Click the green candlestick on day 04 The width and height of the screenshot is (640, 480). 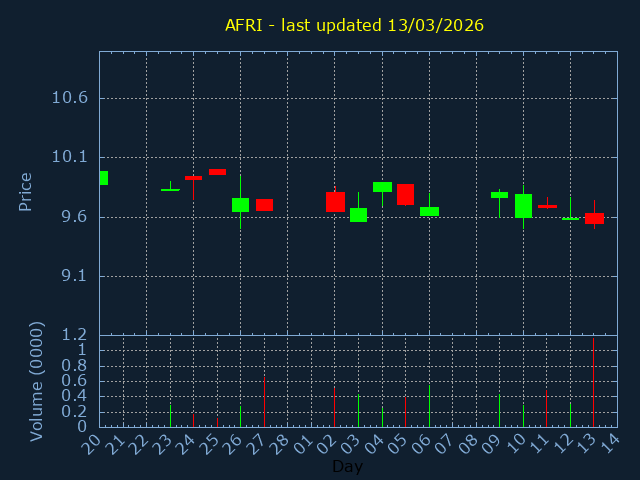pyautogui.click(x=382, y=186)
